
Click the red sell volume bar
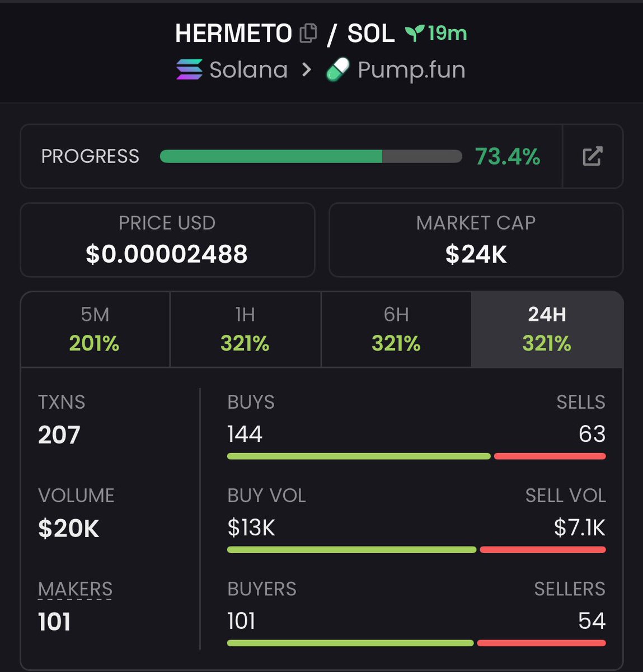click(542, 550)
